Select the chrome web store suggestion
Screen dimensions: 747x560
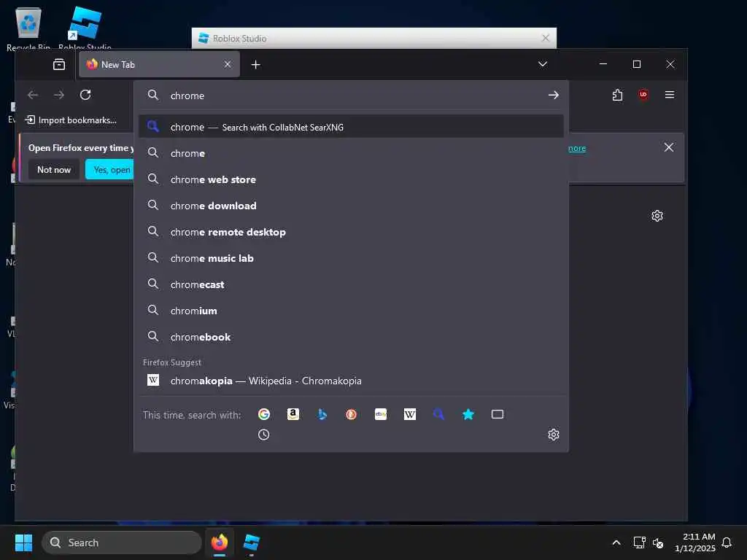pyautogui.click(x=351, y=179)
